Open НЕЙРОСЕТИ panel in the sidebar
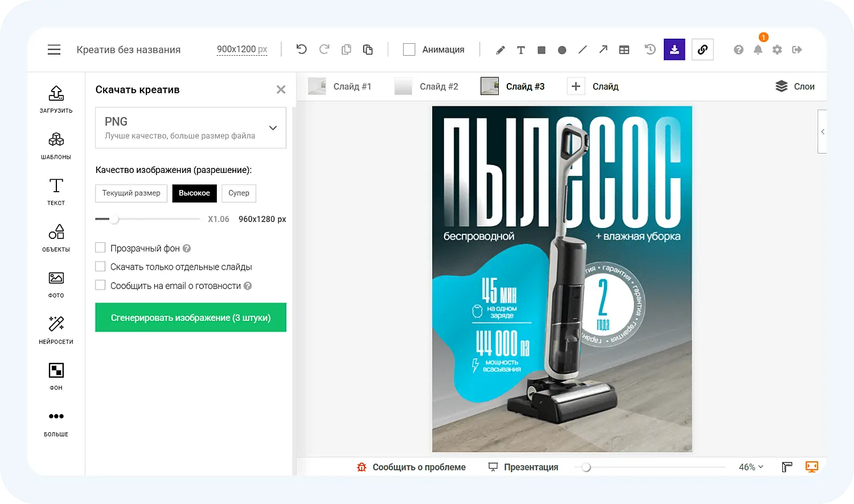 pos(55,330)
